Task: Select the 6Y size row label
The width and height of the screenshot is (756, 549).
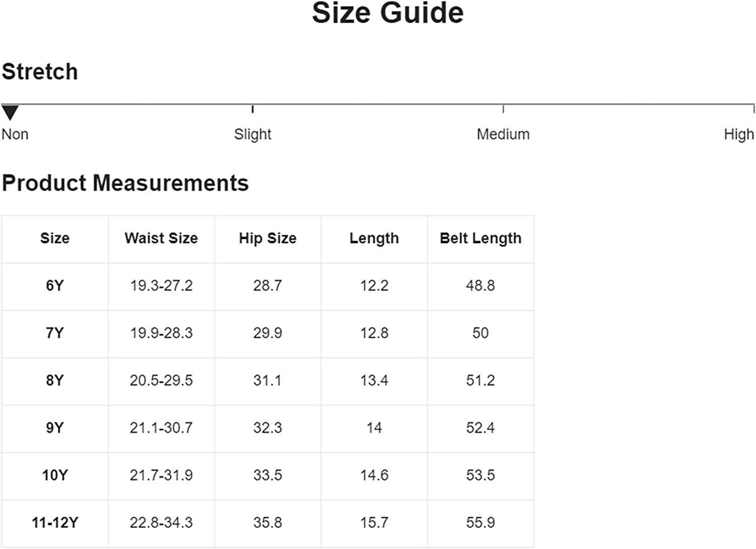Action: click(x=54, y=285)
